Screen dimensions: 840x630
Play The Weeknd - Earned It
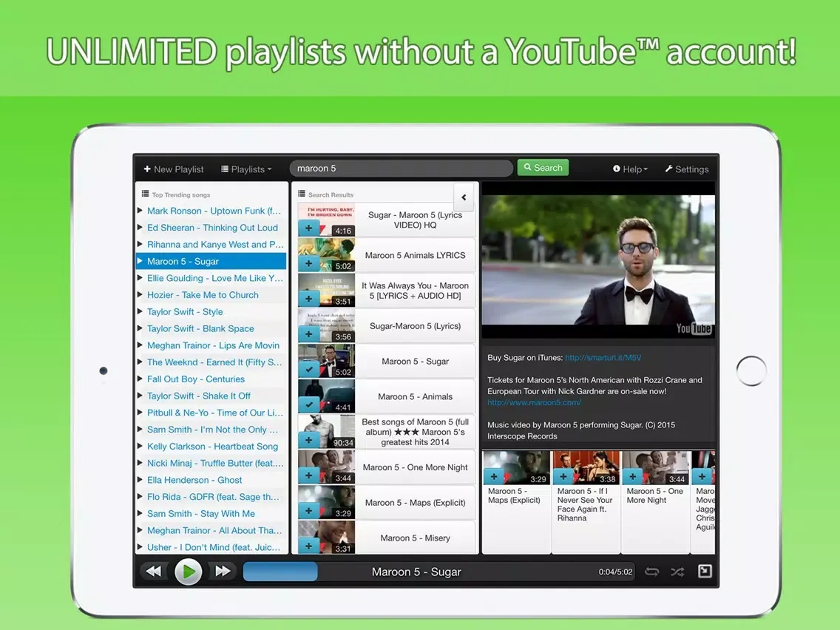click(211, 362)
